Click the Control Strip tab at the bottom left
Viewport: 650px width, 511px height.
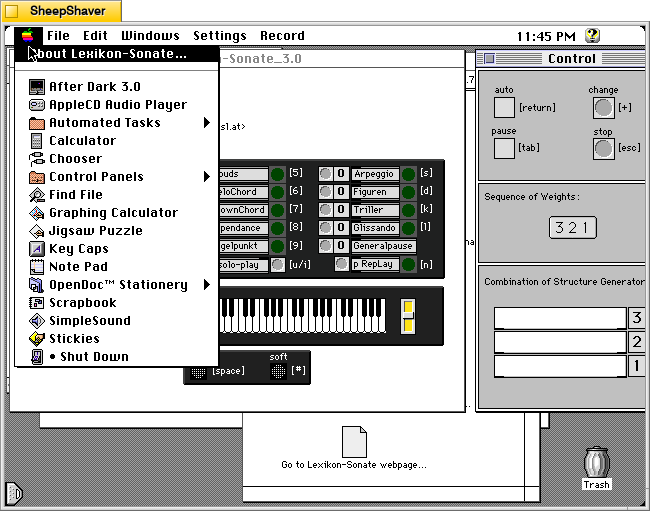coord(14,493)
